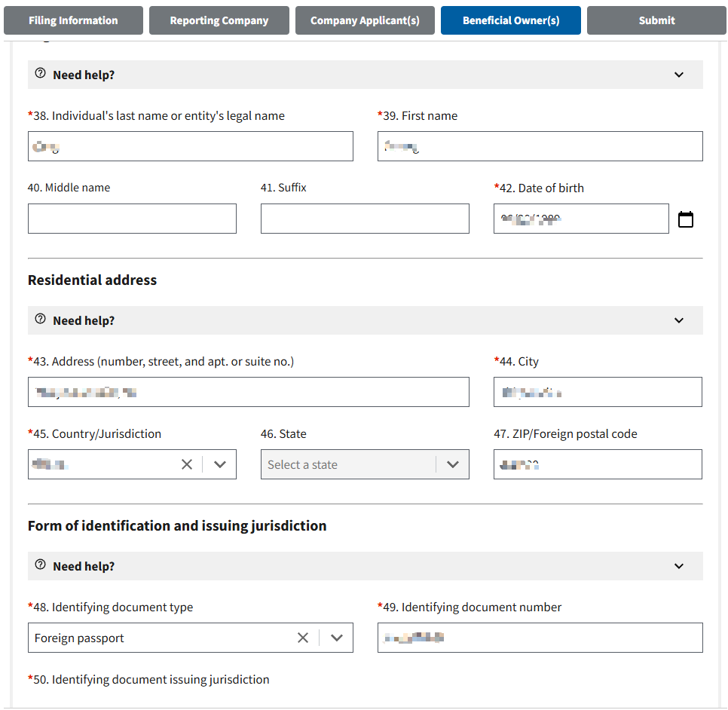
Task: Go to Reporting Company tab
Action: pyautogui.click(x=219, y=20)
